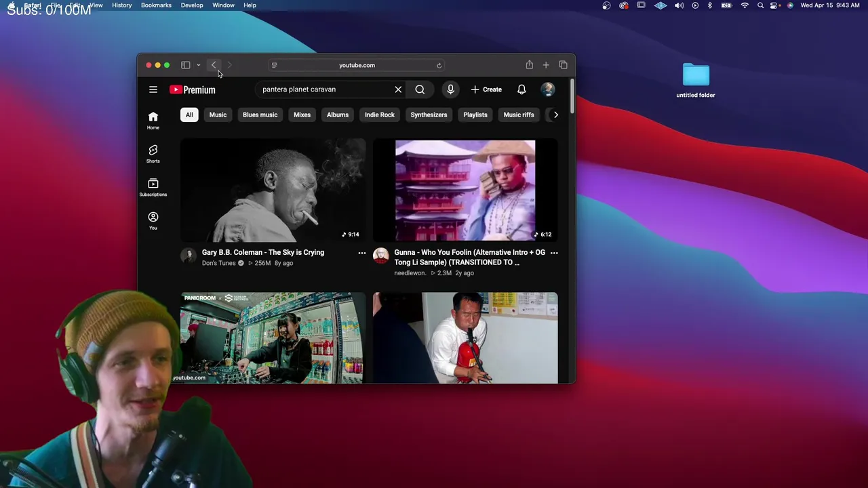Open title Gary B.B. Coleman - The Sky is Crying
The image size is (868, 488).
point(263,252)
